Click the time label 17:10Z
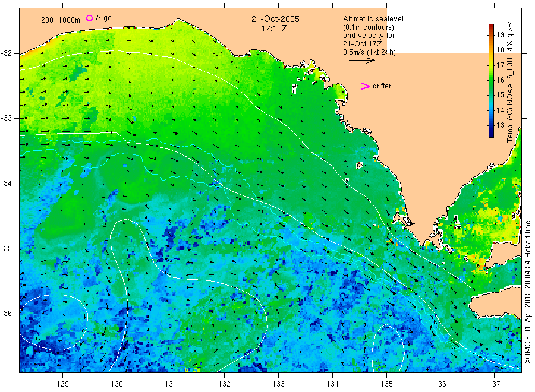535x392 pixels. point(274,29)
